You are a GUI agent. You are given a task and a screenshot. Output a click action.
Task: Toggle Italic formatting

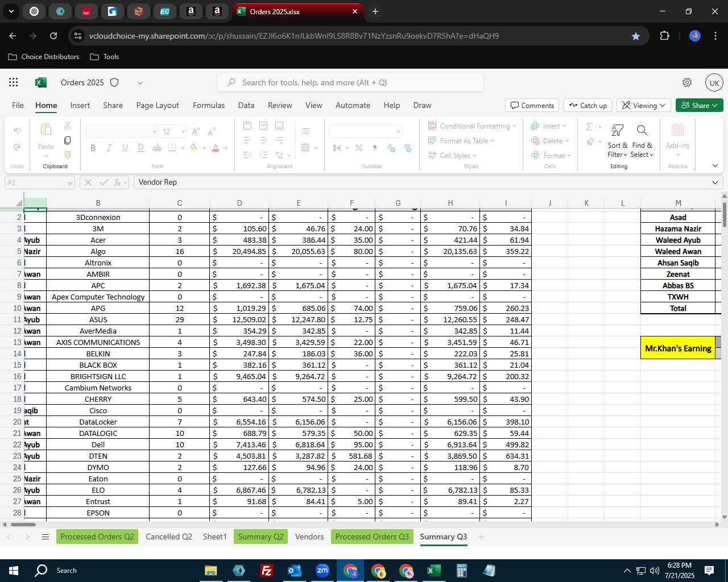(109, 148)
